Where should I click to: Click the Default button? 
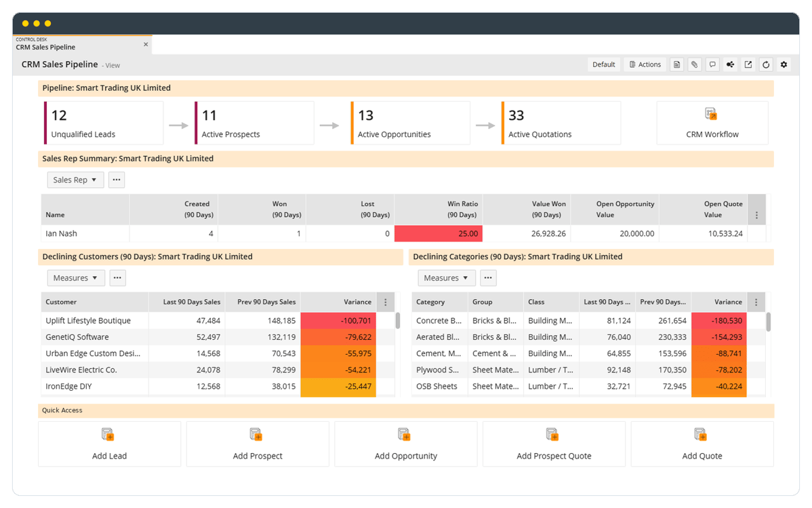click(x=604, y=65)
